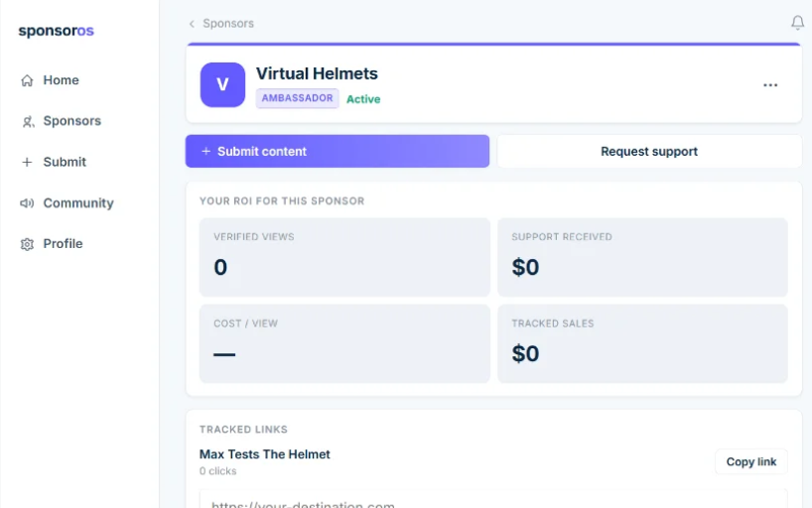
Task: Click the TRACKED LINKS heading
Action: coord(243,430)
